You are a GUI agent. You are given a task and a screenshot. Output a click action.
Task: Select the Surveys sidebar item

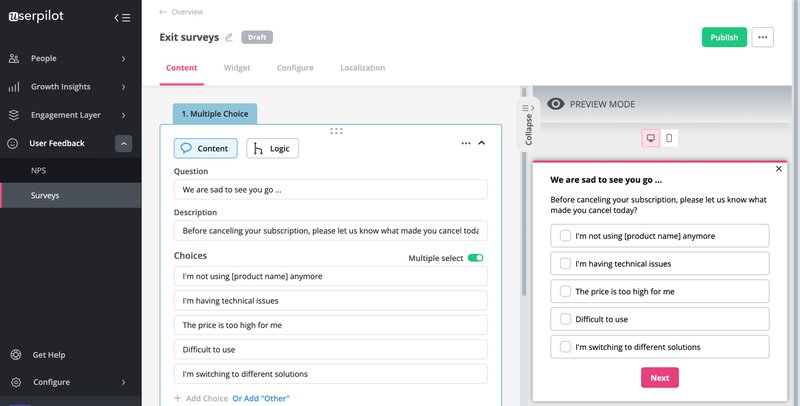coord(70,195)
